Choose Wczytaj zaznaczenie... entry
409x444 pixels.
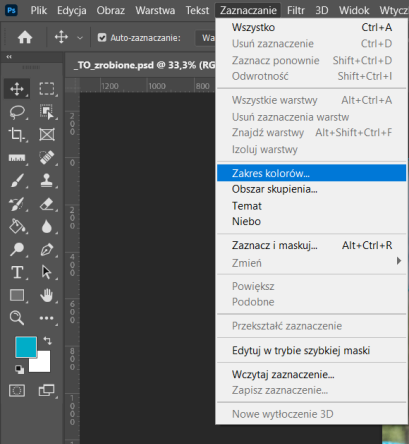click(x=311, y=375)
